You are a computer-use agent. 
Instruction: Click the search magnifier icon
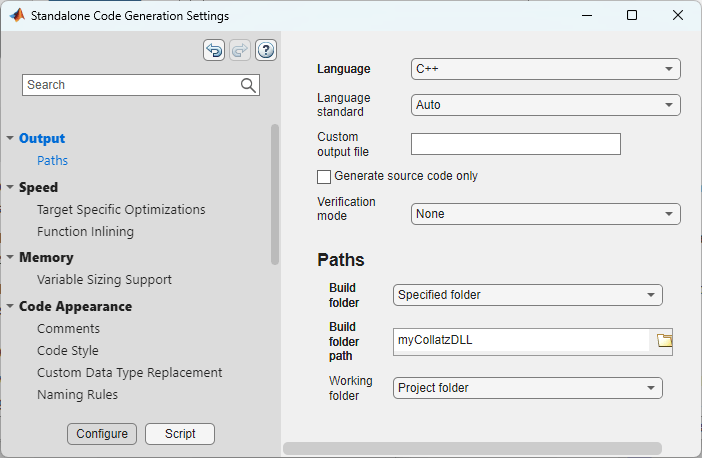pos(249,85)
